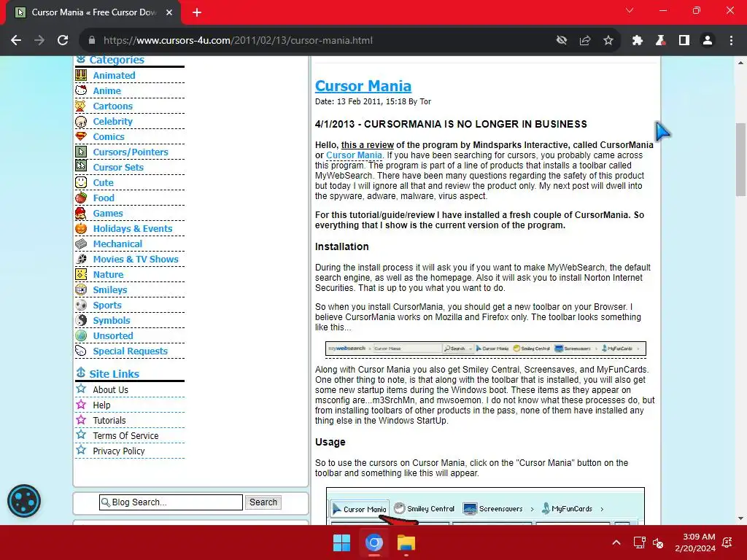Click the Symbols yin-yang icon
This screenshot has width=747, height=560.
[81, 320]
